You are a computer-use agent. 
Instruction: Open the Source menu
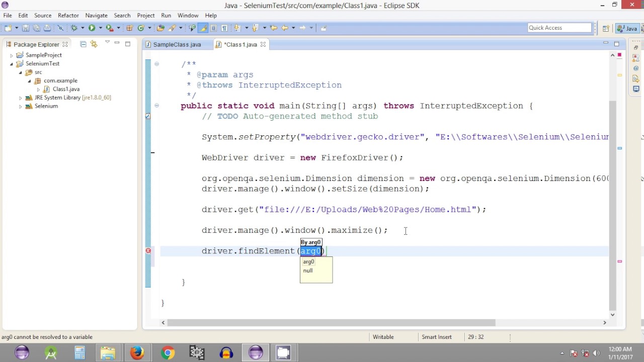click(x=43, y=16)
